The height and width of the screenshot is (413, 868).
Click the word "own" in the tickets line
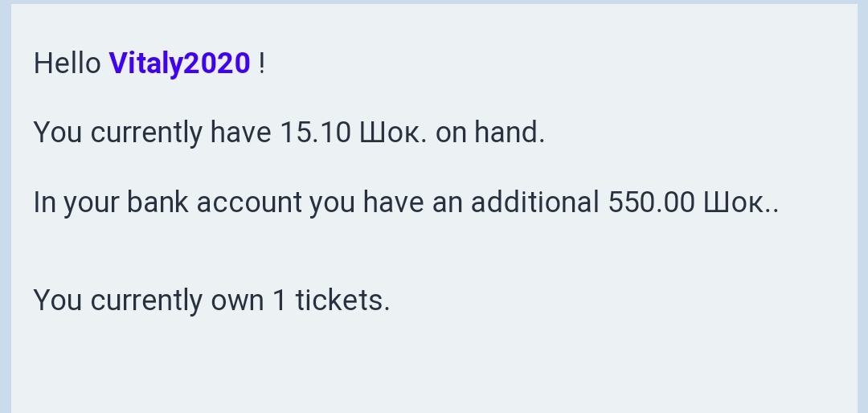(x=237, y=301)
